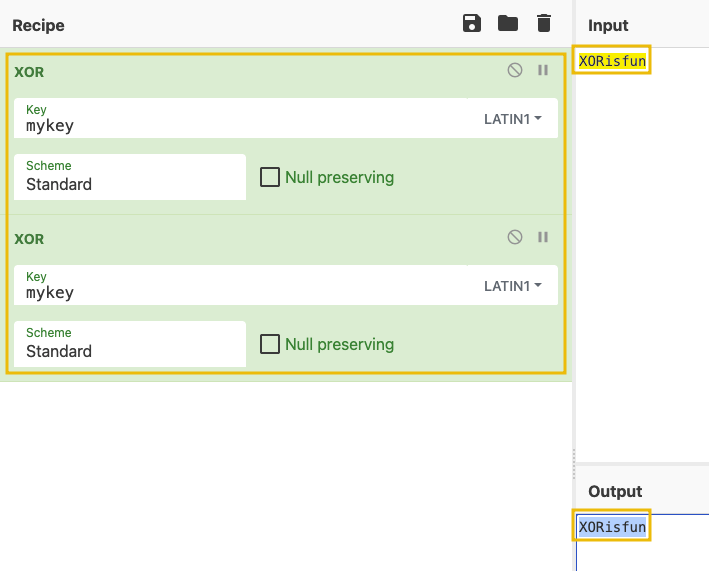
Task: Set breakpoint on the second XOR operation
Action: tap(543, 237)
